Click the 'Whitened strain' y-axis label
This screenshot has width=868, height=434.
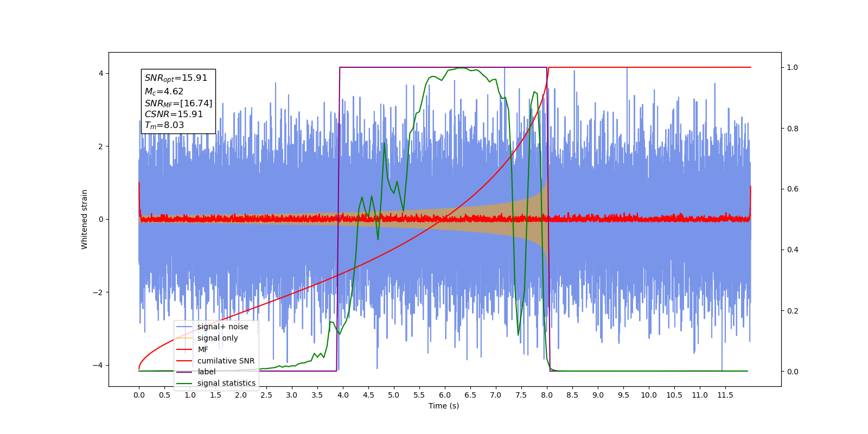(84, 219)
